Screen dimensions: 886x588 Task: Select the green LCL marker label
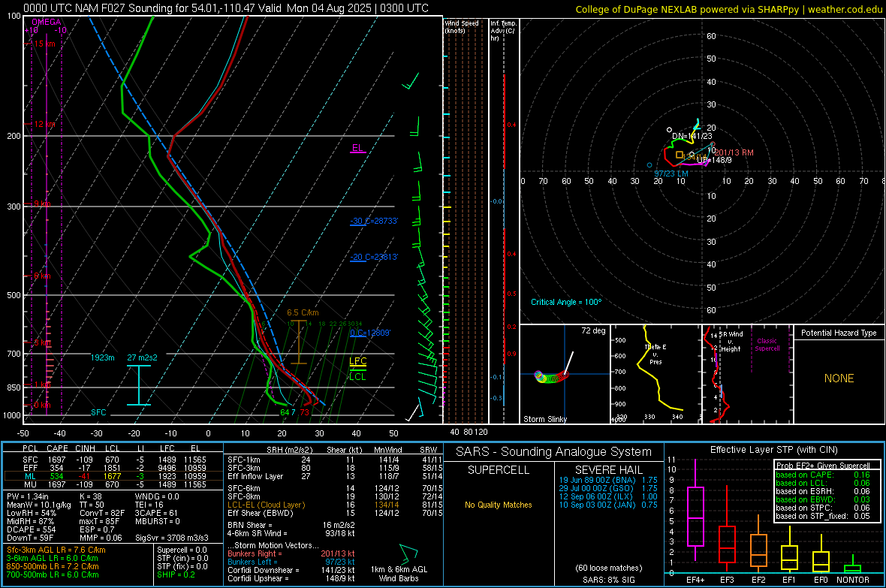tap(357, 376)
